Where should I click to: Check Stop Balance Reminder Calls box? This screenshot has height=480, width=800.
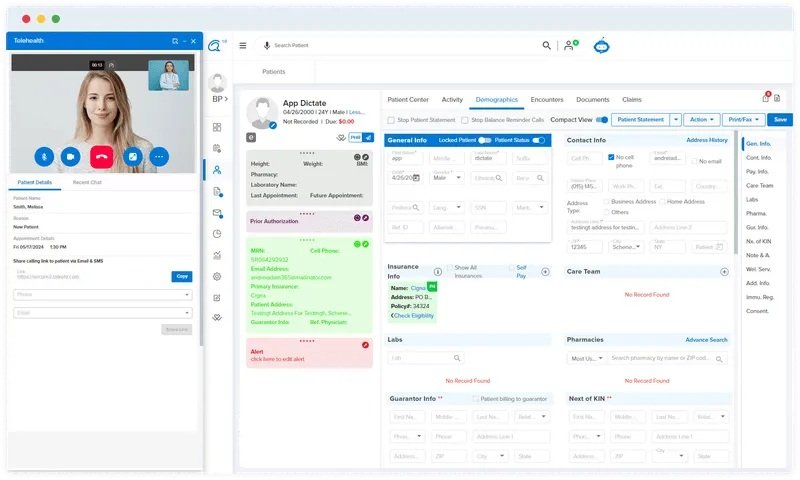[465, 120]
